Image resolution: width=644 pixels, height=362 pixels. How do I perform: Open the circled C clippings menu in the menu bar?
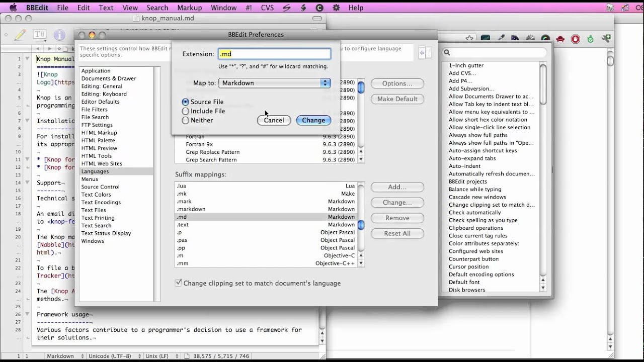pyautogui.click(x=319, y=8)
